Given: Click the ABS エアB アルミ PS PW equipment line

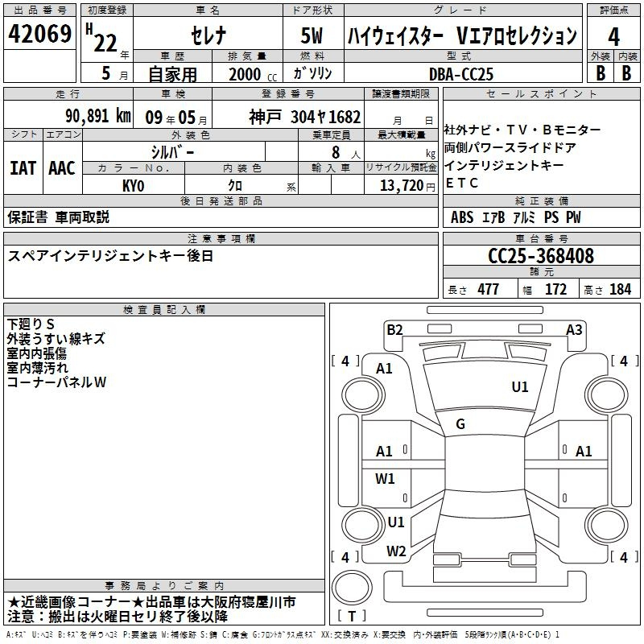Looking at the screenshot, I should (x=515, y=217).
